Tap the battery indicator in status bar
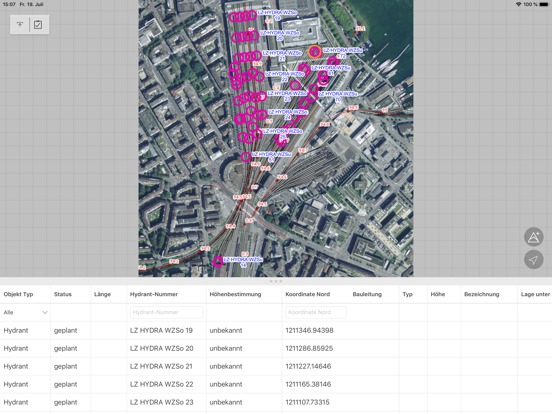The image size is (552, 414). tap(544, 4)
